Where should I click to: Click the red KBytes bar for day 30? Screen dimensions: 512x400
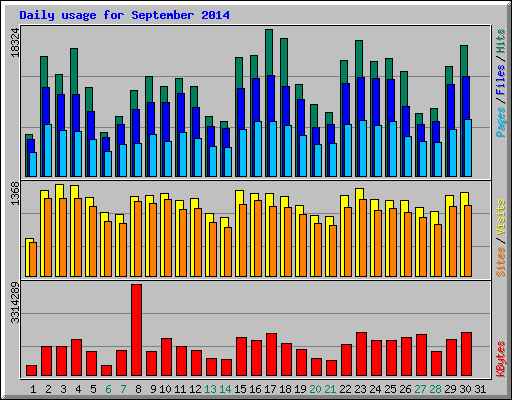click(x=466, y=354)
